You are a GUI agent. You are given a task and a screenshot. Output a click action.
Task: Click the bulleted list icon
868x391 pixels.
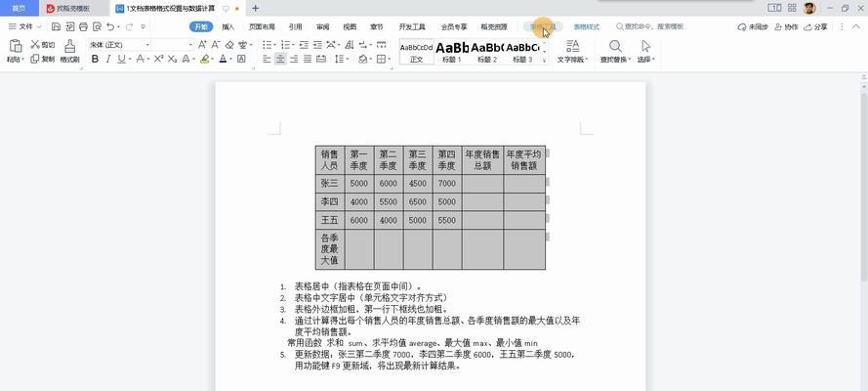[267, 45]
